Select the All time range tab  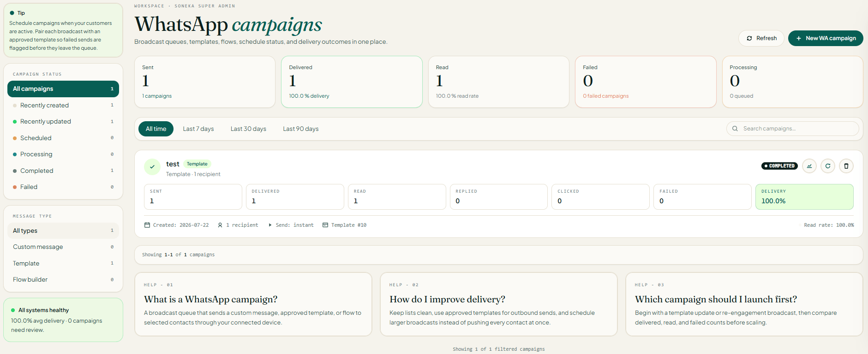(156, 129)
